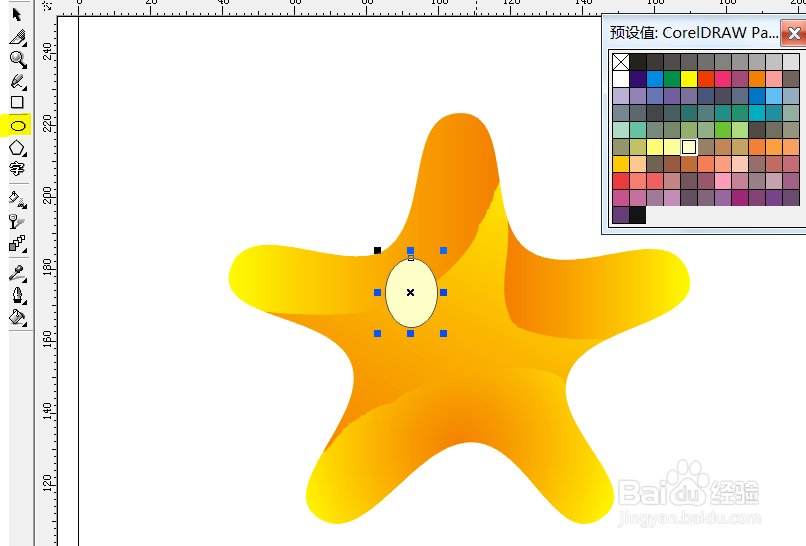
Task: Select the dark indigo purple swatch
Action: 638,79
